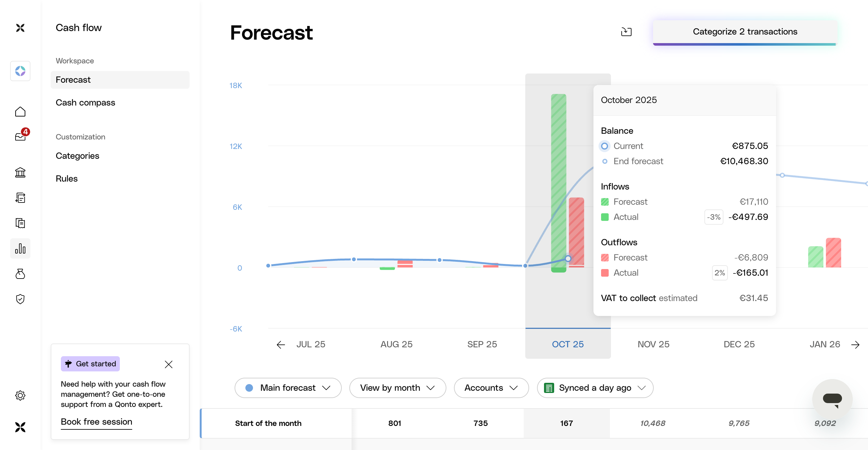Select the NOV 25 month on timeline
Image resolution: width=868 pixels, height=450 pixels.
click(653, 344)
